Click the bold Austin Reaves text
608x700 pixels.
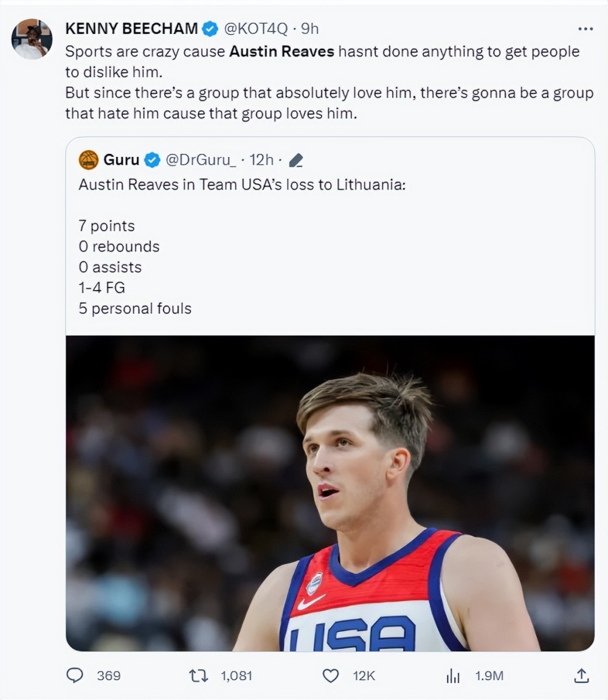tap(282, 51)
